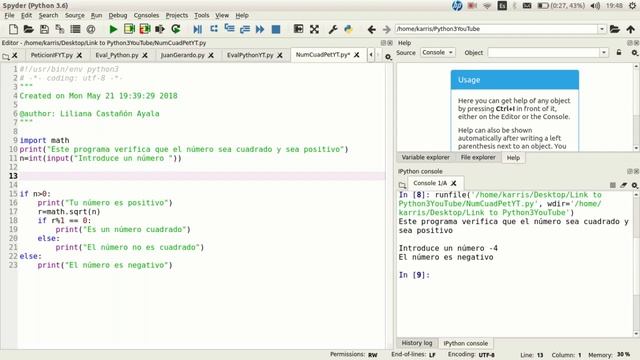
Task: Open the Projects menu
Action: [x=177, y=15]
